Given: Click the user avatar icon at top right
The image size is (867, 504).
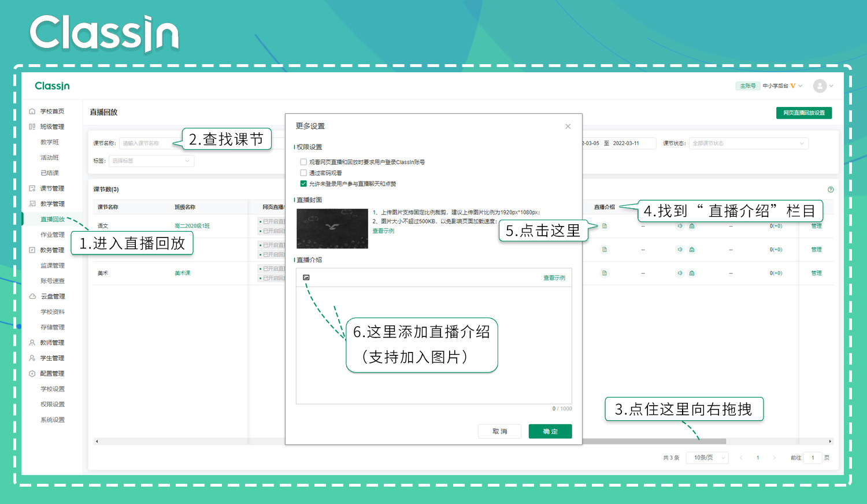Looking at the screenshot, I should click(820, 86).
